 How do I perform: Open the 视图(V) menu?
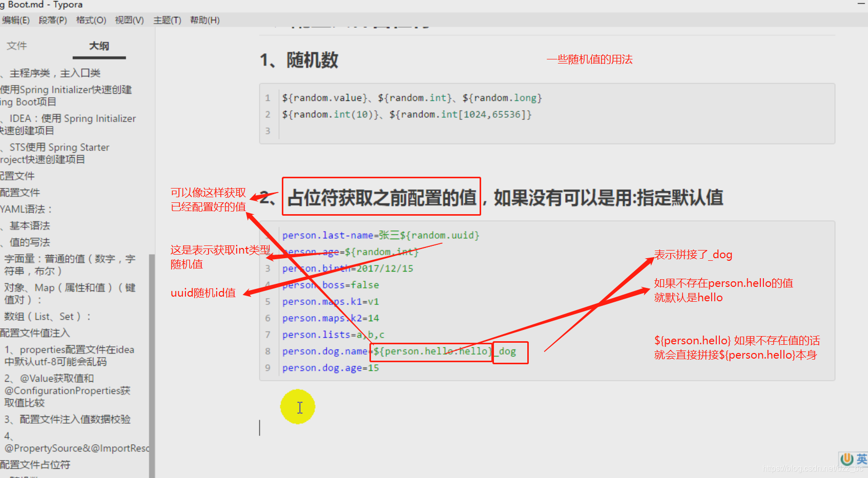coord(129,20)
